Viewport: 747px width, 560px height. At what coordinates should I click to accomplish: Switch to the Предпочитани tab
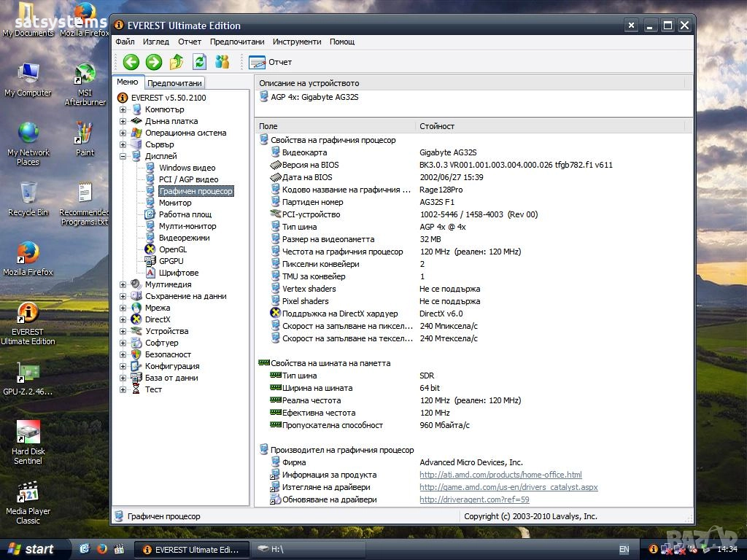[174, 83]
